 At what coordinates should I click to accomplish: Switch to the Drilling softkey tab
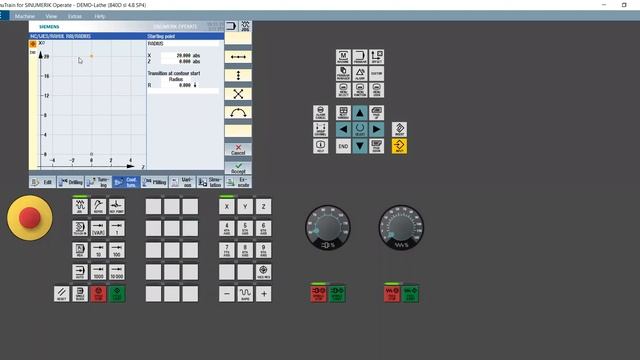click(x=70, y=182)
